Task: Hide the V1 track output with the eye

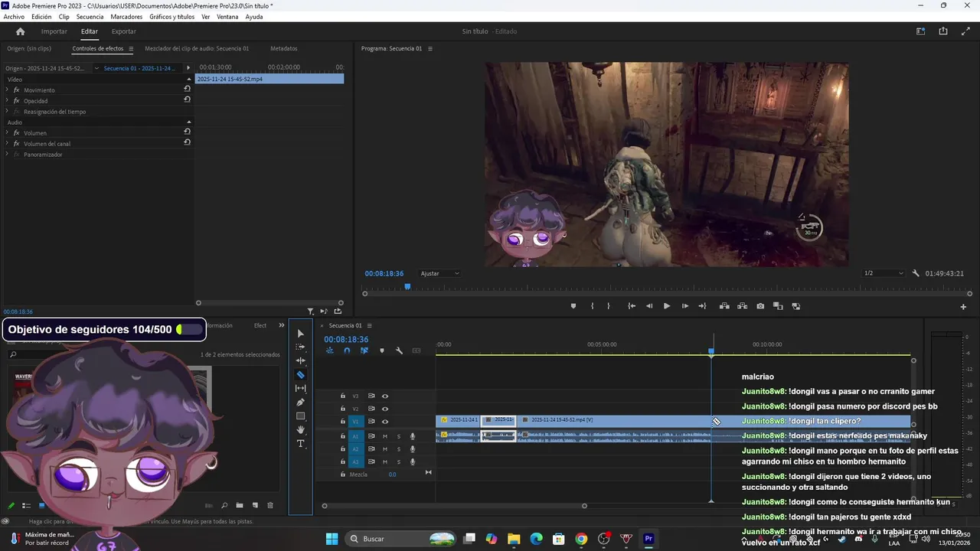Action: [x=385, y=422]
